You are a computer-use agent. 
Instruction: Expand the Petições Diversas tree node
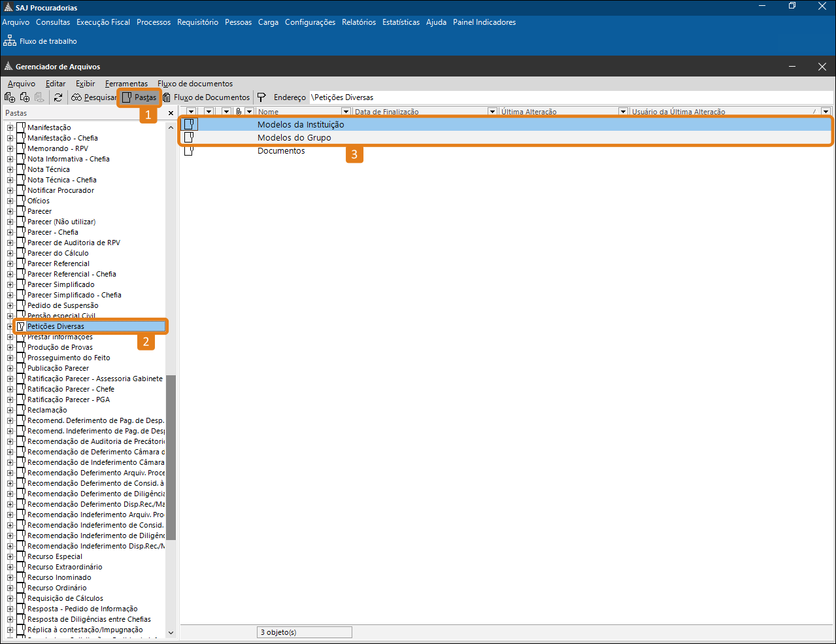10,326
